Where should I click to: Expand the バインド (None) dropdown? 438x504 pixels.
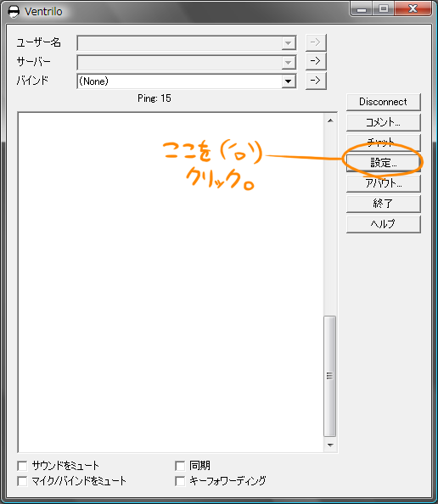click(x=289, y=81)
